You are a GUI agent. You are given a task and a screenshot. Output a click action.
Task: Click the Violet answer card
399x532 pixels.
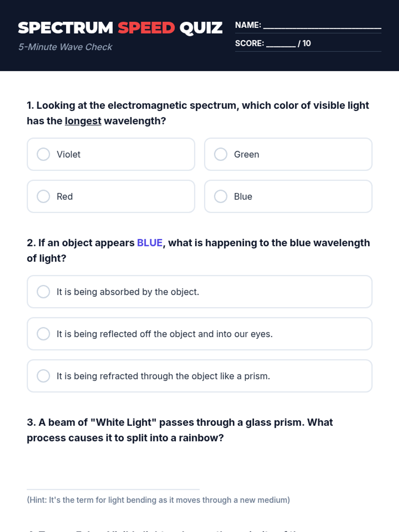133,154
